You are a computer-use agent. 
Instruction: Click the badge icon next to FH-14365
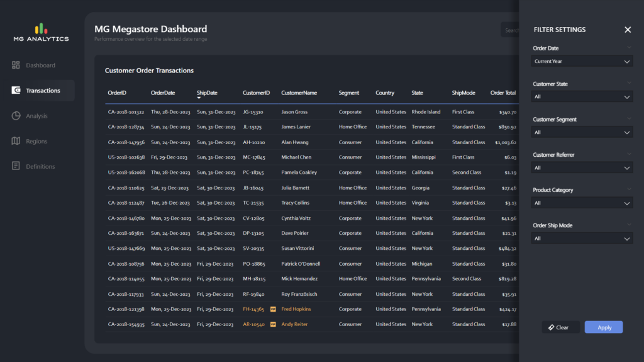tap(273, 309)
